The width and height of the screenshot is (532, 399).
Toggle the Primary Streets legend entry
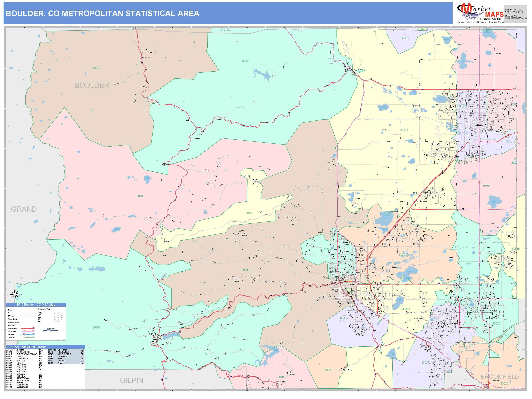tap(12, 319)
